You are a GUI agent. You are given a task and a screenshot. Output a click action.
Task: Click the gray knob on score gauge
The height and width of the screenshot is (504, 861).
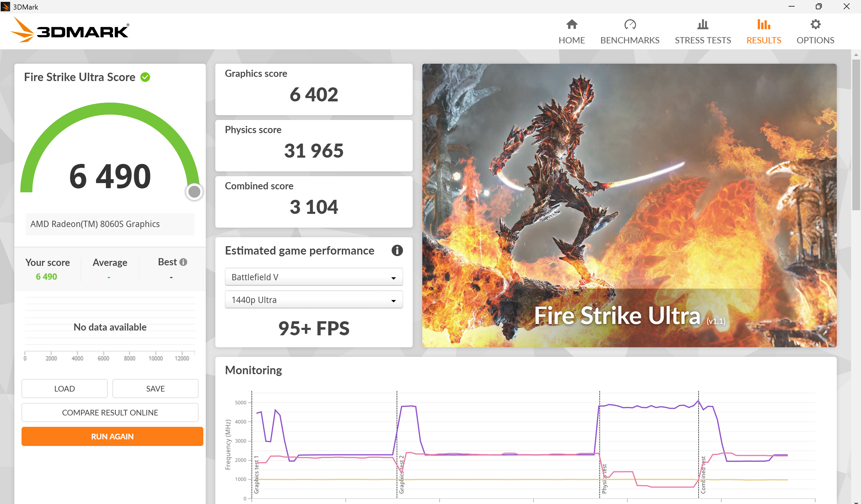pyautogui.click(x=194, y=192)
